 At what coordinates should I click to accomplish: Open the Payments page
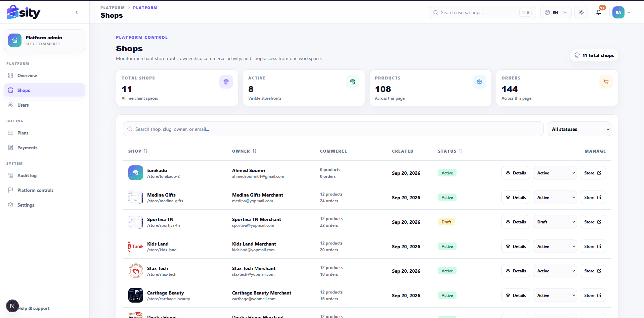coord(44,148)
